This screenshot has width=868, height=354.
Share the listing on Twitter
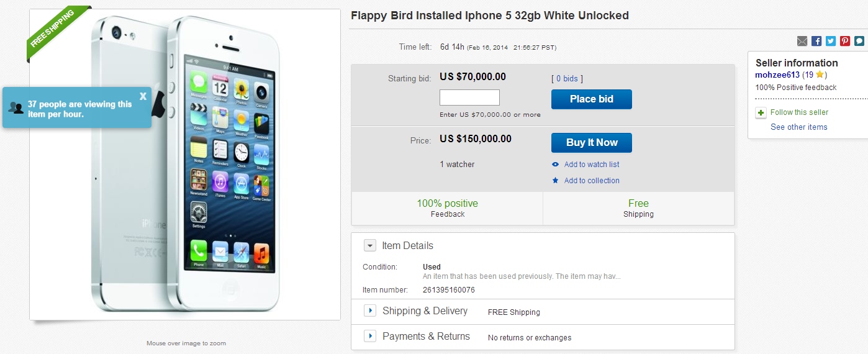pyautogui.click(x=831, y=41)
